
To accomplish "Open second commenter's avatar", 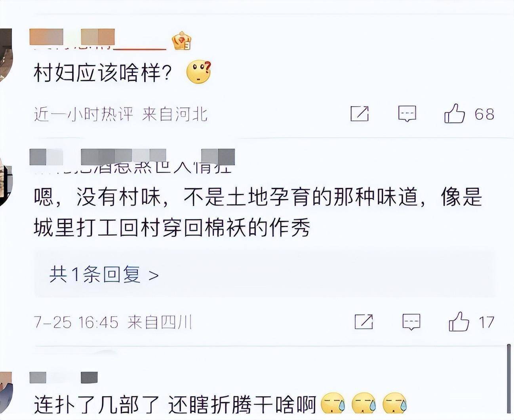I will 6,181.
